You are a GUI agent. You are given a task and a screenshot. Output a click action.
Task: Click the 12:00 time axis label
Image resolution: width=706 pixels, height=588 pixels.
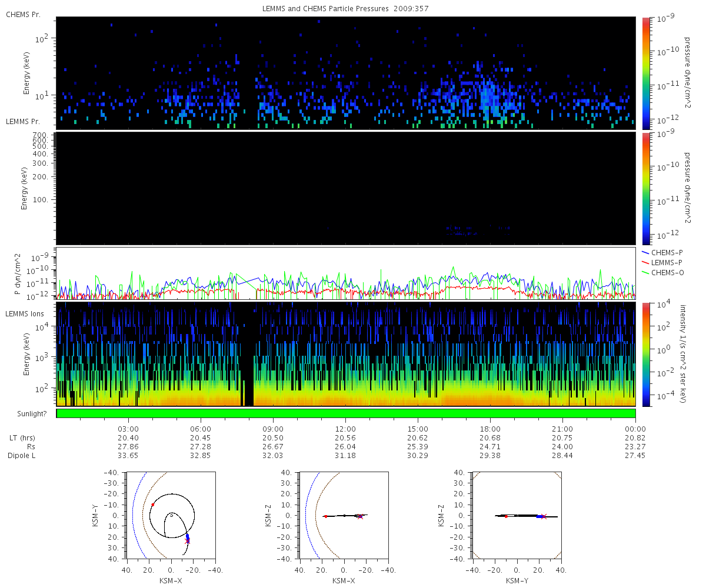click(345, 430)
